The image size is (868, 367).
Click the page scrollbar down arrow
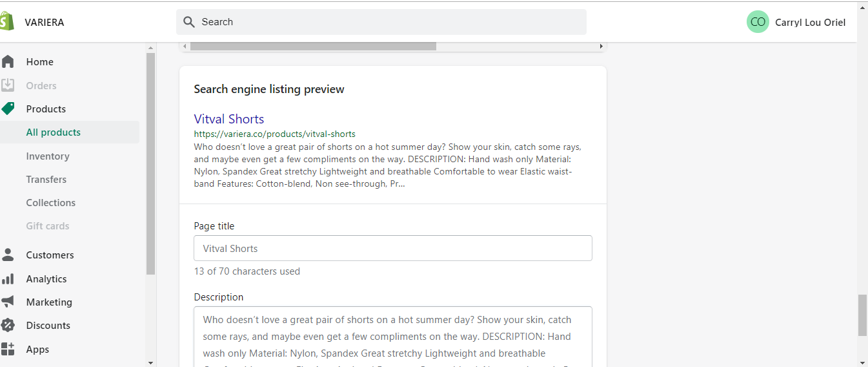click(x=862, y=362)
